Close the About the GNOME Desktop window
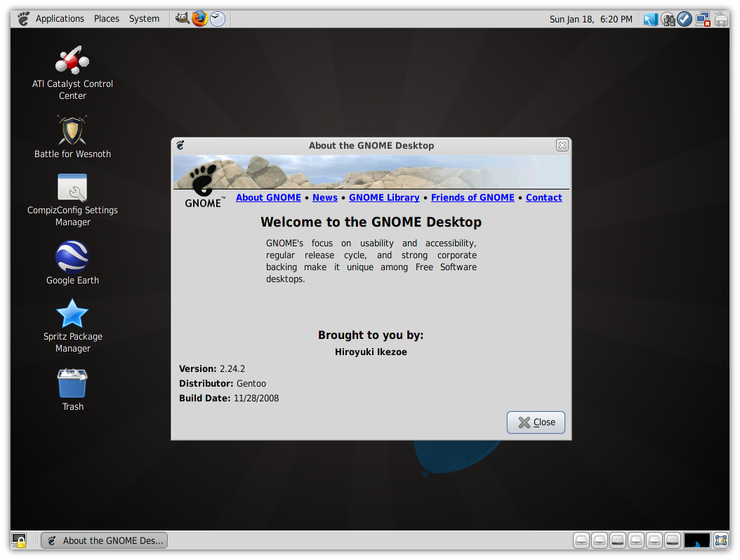740x560 pixels. (x=562, y=145)
